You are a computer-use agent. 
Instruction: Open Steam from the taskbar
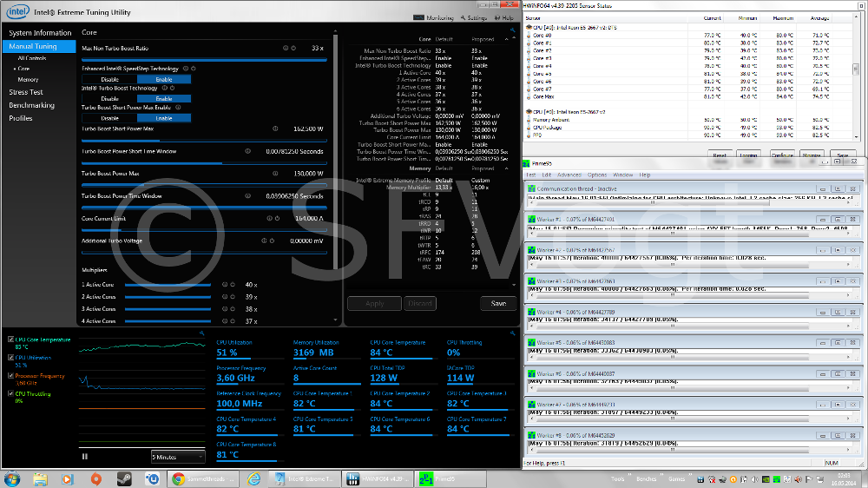pos(123,478)
